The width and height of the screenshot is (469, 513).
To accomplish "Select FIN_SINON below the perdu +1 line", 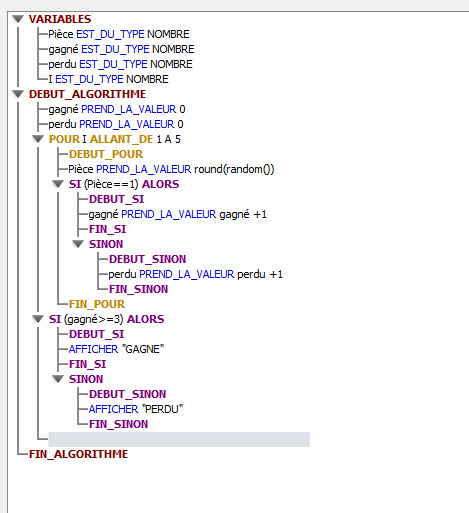I will tap(138, 289).
